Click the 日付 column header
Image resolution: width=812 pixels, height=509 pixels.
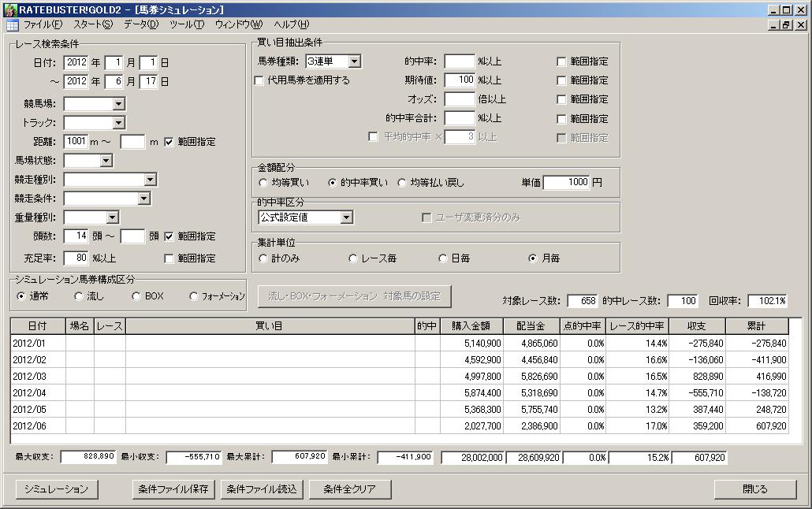coord(38,326)
